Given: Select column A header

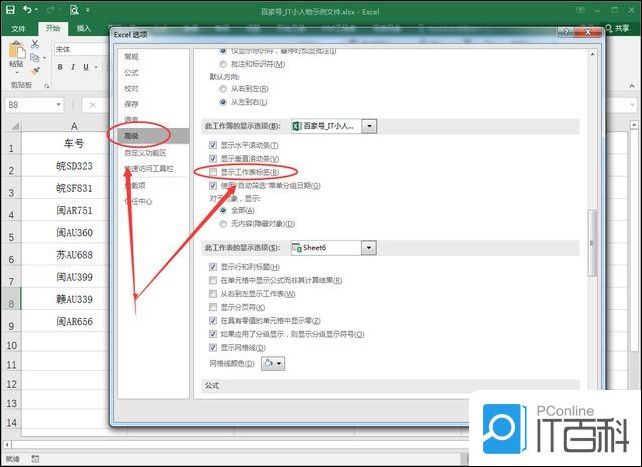Looking at the screenshot, I should [x=74, y=126].
